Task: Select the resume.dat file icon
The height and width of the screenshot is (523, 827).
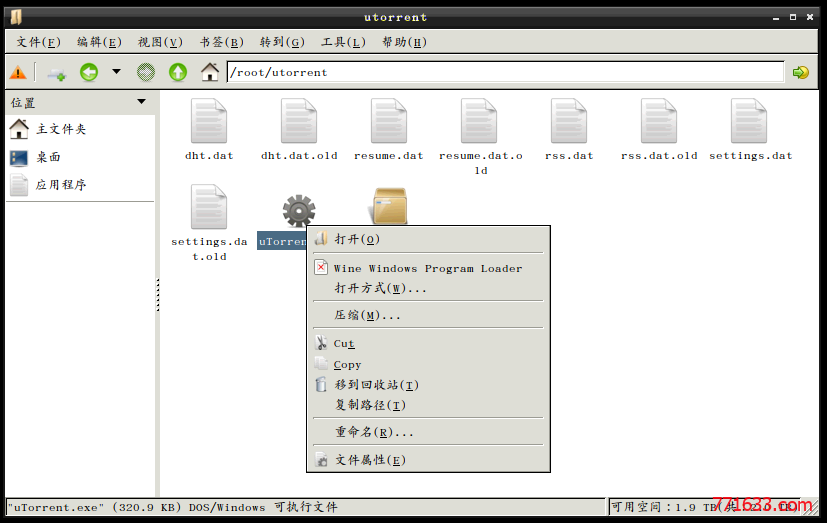Action: click(x=389, y=121)
